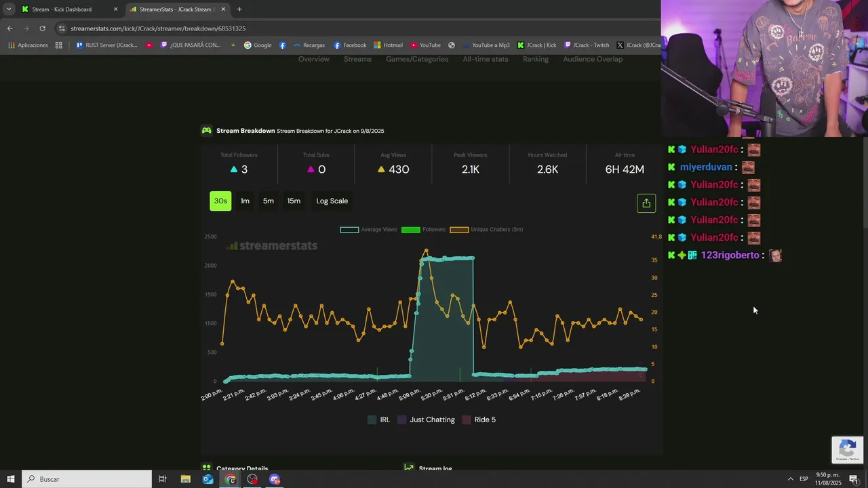Viewport: 868px width, 488px height.
Task: Click the Avg Views value 430
Action: point(399,169)
